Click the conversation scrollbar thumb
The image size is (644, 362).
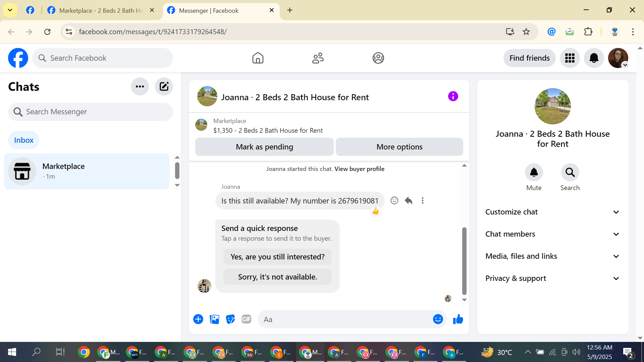tap(464, 261)
